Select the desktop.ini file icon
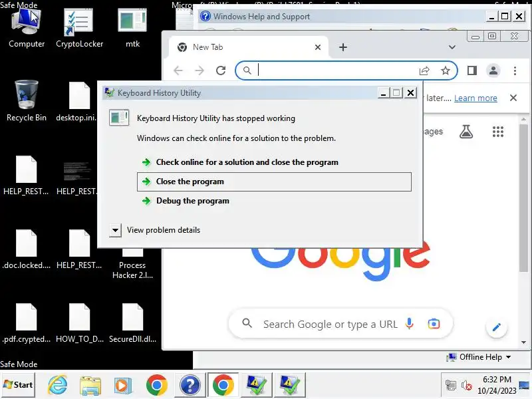Screen dimensions: 532x399 point(79,102)
